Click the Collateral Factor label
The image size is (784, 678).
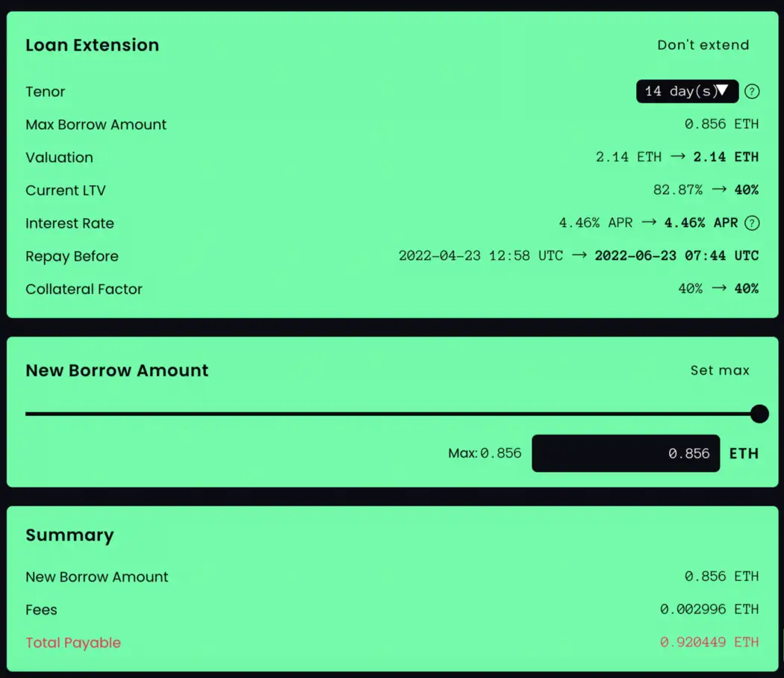(84, 289)
